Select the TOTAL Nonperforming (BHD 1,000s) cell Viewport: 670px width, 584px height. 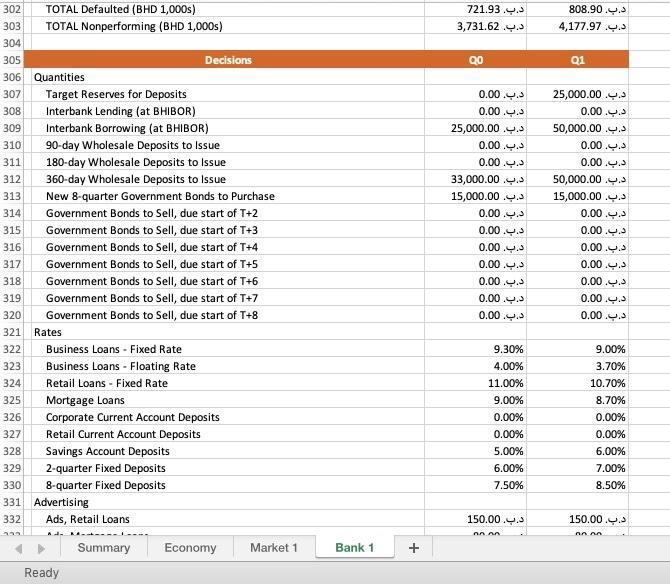[x=228, y=26]
